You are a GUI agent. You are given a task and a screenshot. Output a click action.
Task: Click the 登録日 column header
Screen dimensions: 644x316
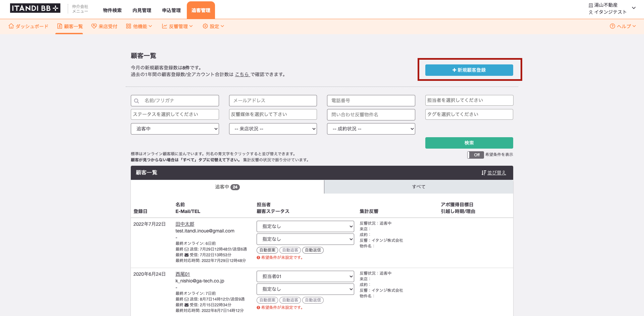tap(140, 211)
